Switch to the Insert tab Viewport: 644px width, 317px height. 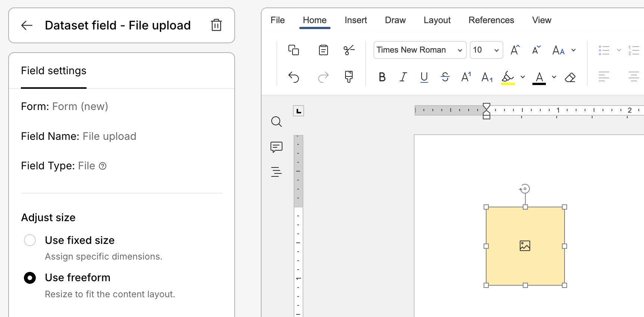click(356, 20)
